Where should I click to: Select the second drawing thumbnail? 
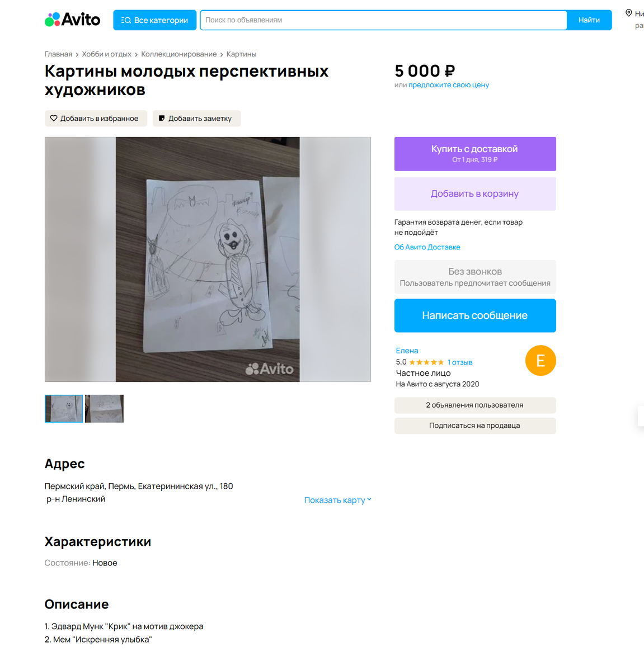(104, 409)
